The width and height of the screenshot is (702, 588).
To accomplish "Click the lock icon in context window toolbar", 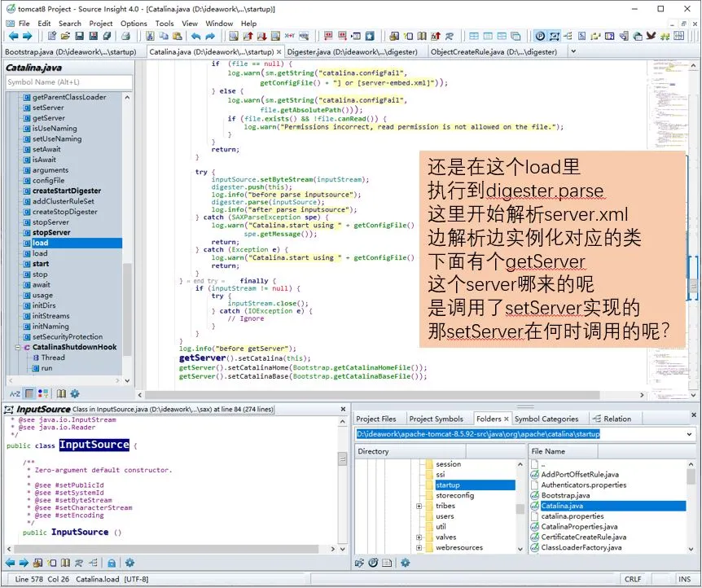I will [112, 563].
